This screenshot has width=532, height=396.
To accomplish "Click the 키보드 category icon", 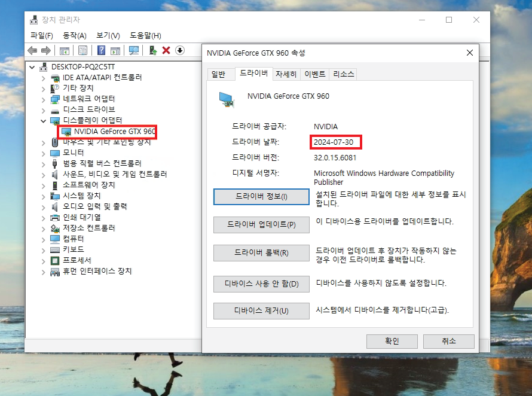I will pos(55,249).
